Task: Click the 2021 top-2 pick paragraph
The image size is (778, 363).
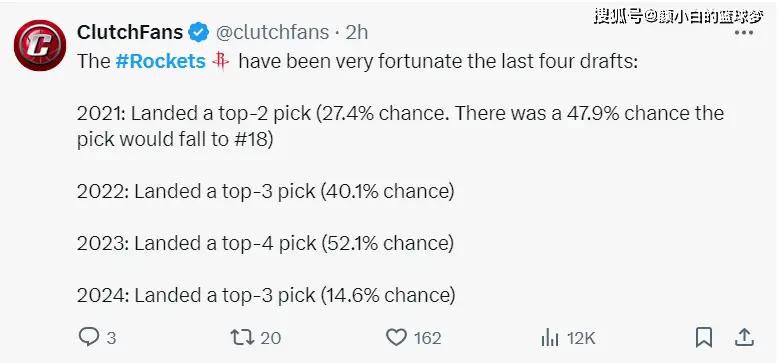Action: [x=400, y=126]
